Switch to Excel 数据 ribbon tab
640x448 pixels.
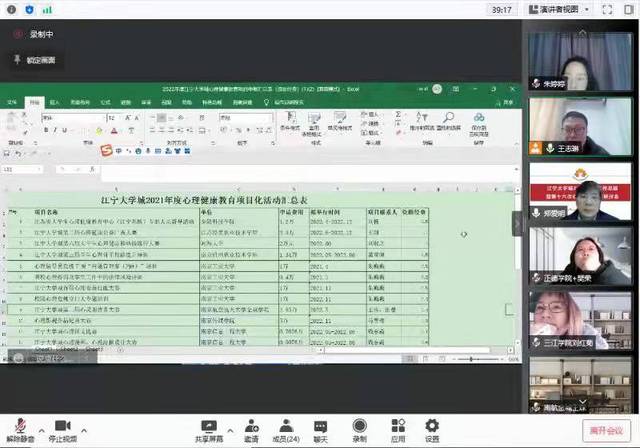(126, 102)
